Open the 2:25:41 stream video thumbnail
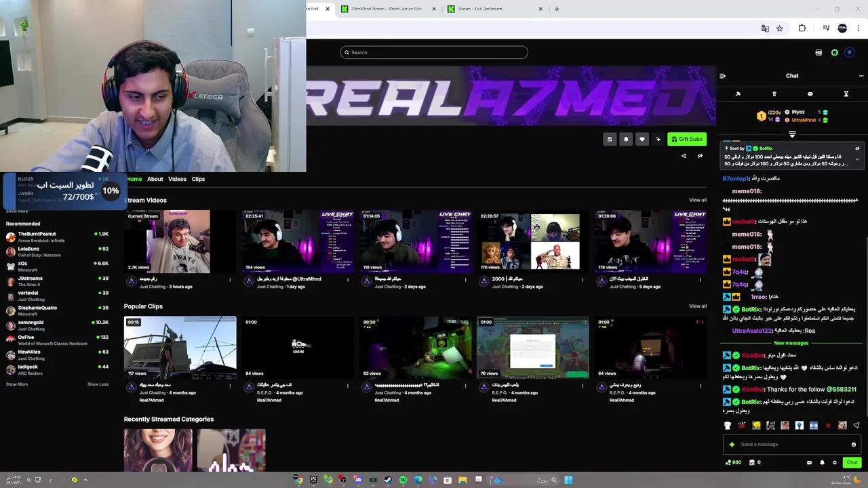Viewport: 868px width, 488px height. pyautogui.click(x=298, y=242)
